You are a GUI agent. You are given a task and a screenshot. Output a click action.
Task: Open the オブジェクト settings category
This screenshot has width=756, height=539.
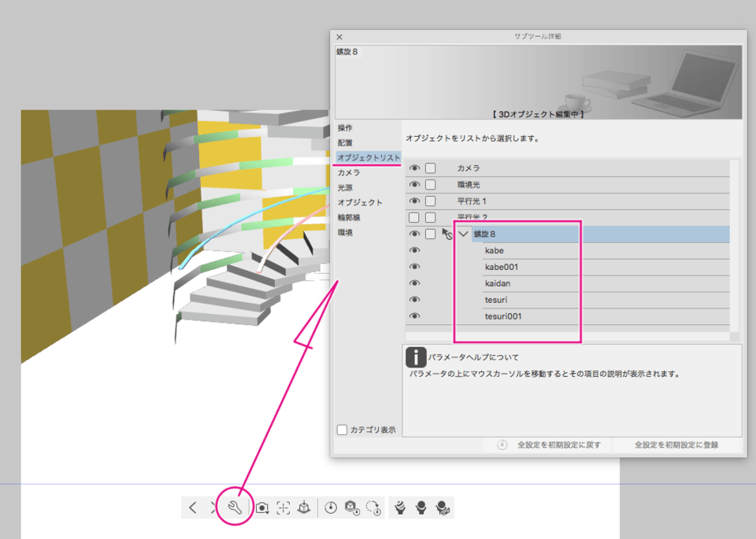tap(360, 202)
